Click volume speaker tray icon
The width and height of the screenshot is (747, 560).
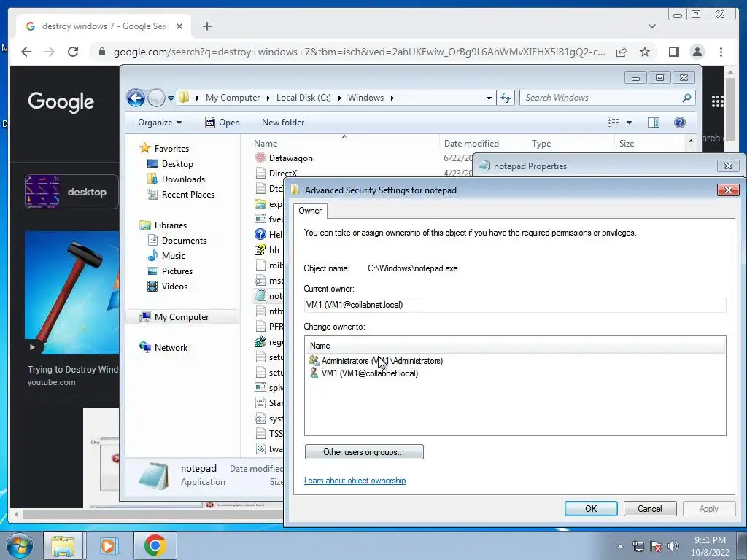(673, 546)
